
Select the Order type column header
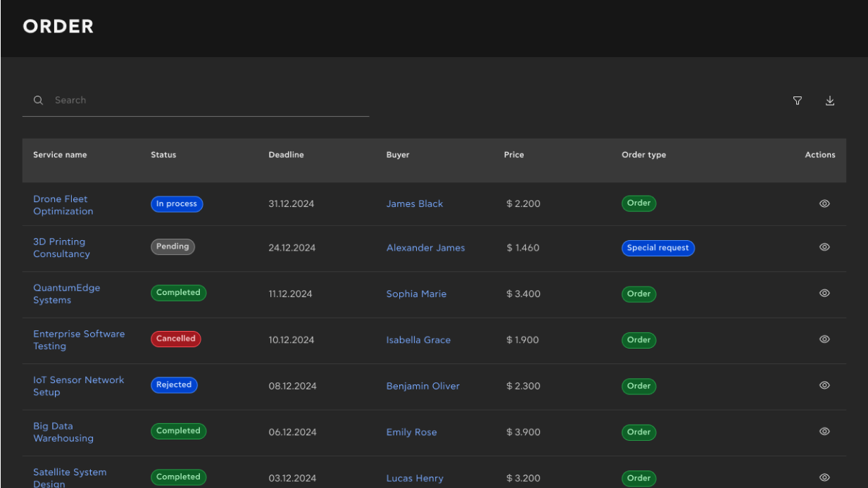[643, 154]
